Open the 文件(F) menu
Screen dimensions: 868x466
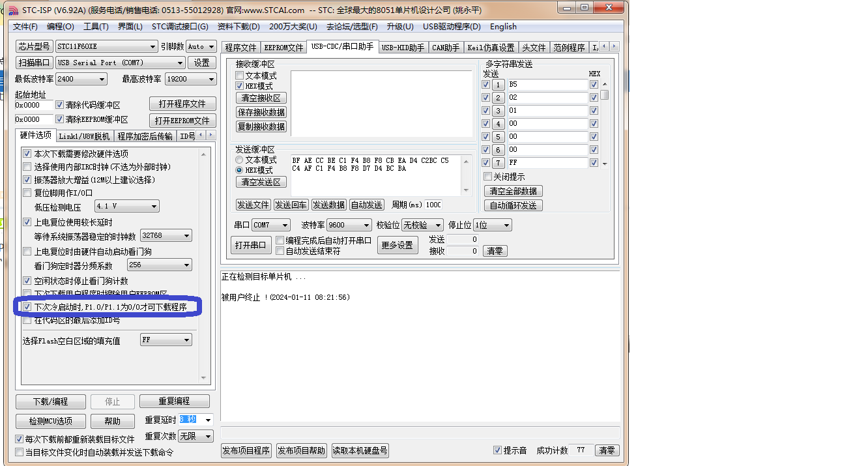[25, 27]
